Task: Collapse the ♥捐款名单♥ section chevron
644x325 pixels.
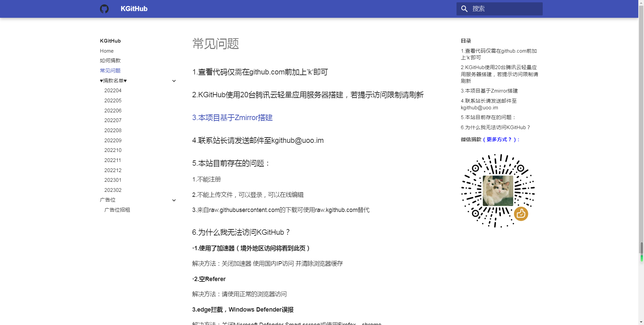Action: point(174,81)
